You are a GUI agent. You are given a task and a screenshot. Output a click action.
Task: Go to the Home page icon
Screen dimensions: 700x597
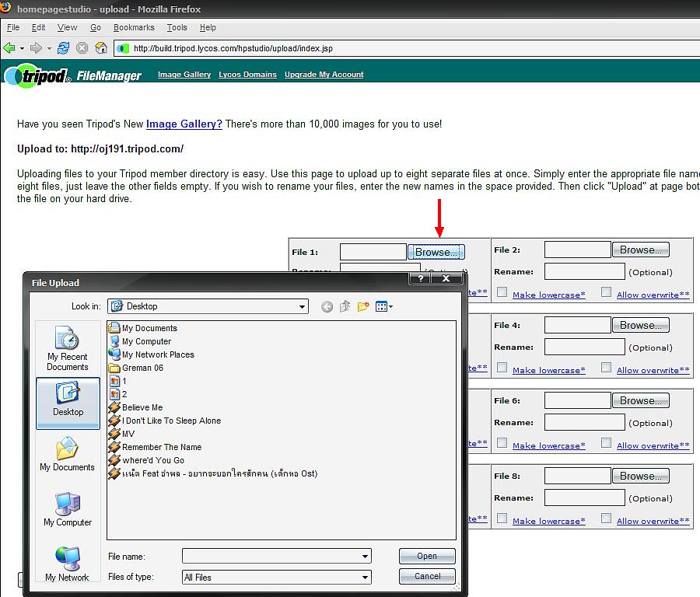coord(101,47)
